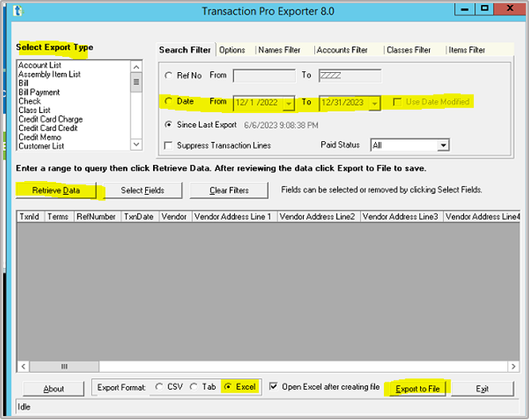Enable Suppress Transaction Lines checkbox
This screenshot has width=529, height=420.
168,146
